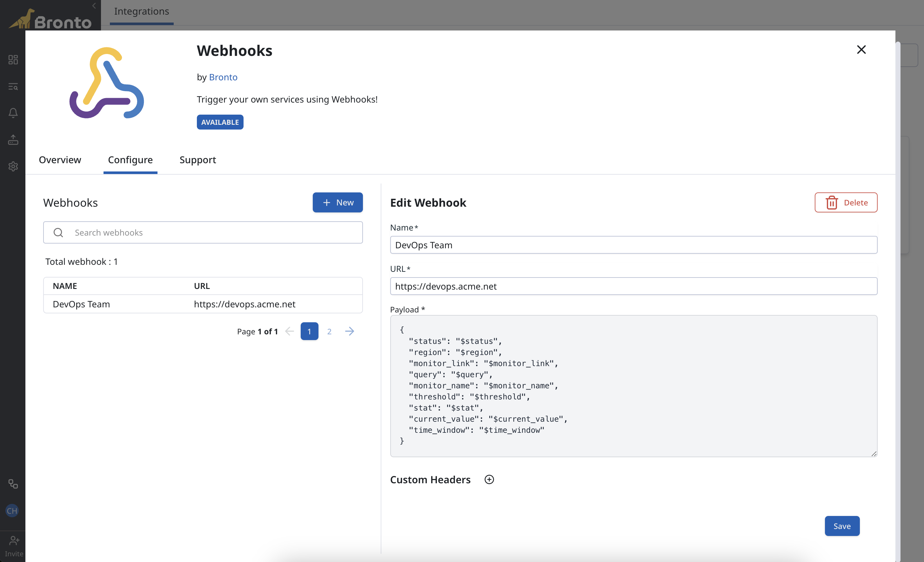Screen dimensions: 924x562
Task: Open the log search icon in sidebar
Action: tap(13, 87)
